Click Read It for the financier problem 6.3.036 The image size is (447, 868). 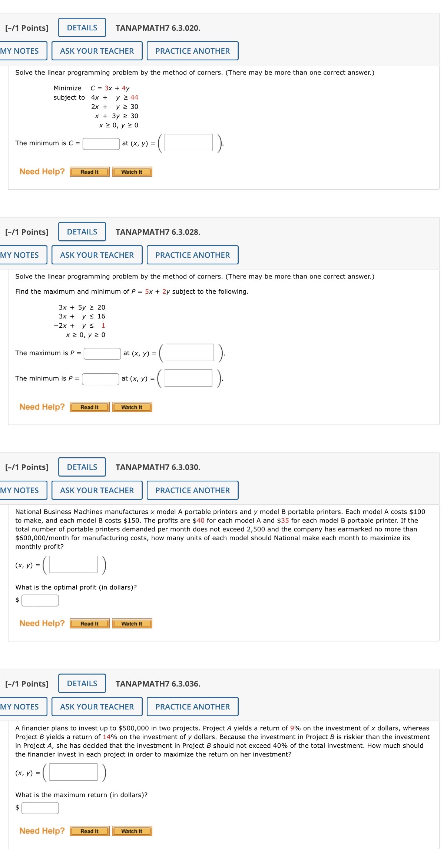(x=89, y=831)
